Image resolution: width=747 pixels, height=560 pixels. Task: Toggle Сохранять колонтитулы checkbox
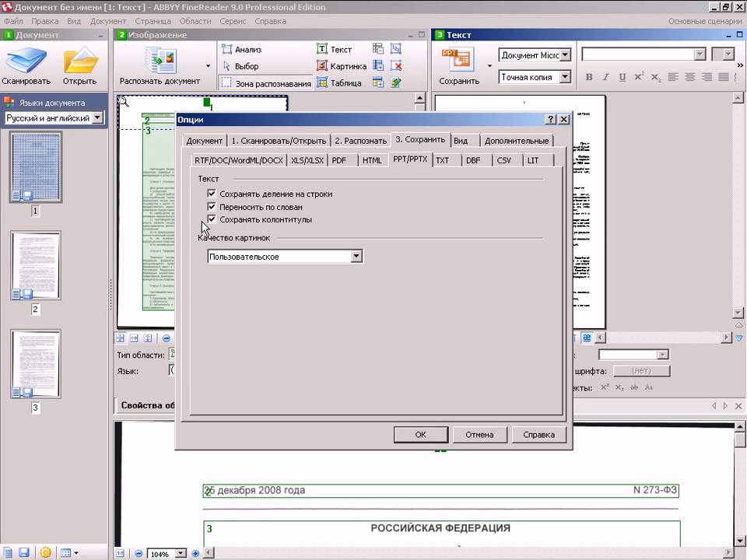(x=212, y=219)
